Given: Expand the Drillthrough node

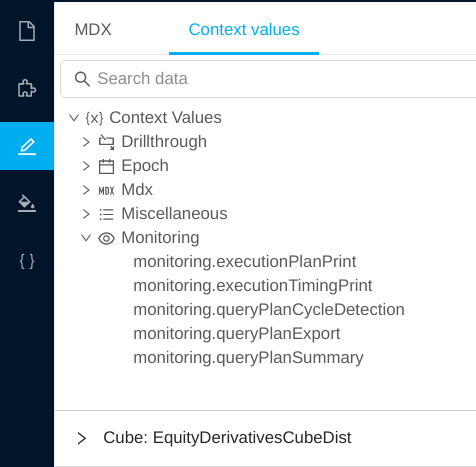Looking at the screenshot, I should 86,142.
